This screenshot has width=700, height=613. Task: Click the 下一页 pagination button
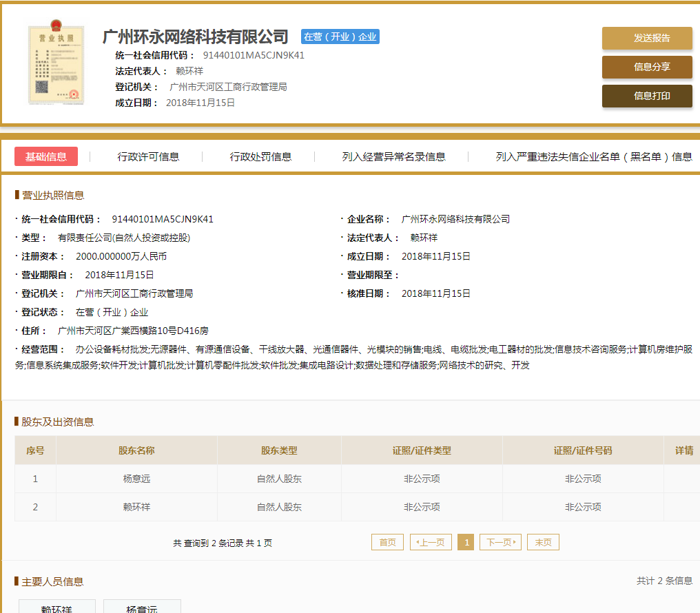[x=500, y=542]
